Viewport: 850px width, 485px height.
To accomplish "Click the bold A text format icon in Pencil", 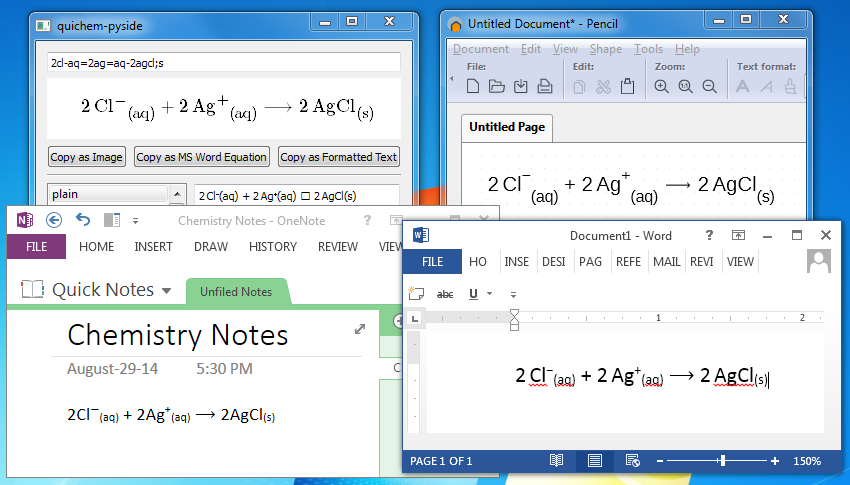I will (x=743, y=86).
